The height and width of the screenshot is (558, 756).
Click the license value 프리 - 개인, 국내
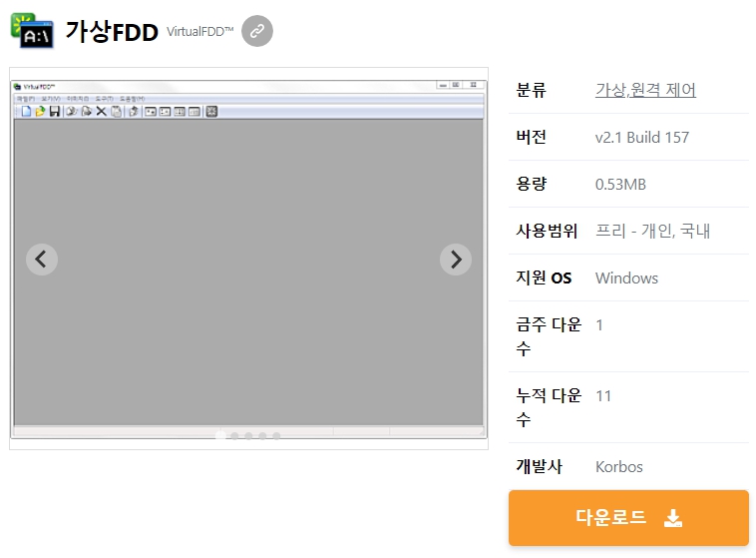(652, 231)
